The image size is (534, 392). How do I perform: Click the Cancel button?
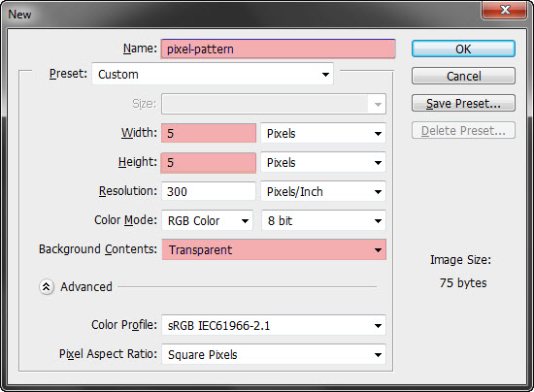point(463,76)
